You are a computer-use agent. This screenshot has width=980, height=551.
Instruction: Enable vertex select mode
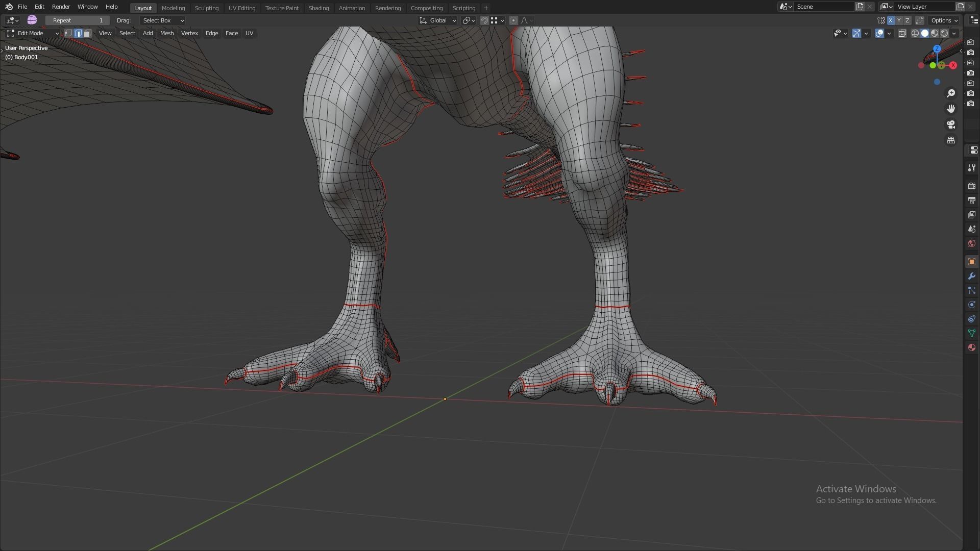pyautogui.click(x=68, y=33)
